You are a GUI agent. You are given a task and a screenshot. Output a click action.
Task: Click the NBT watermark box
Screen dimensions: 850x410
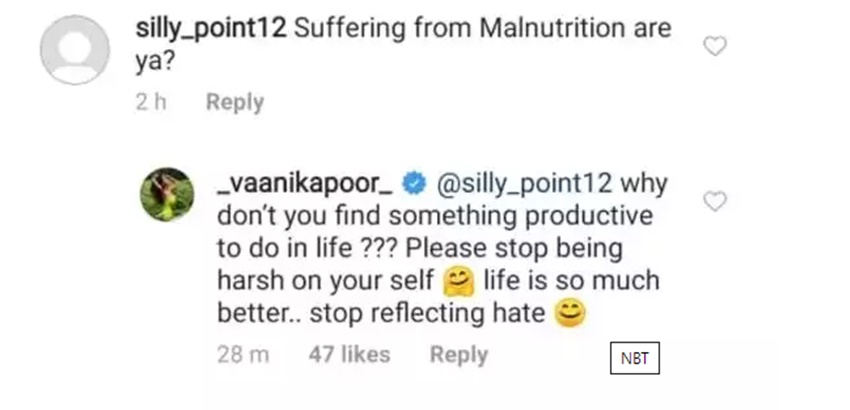[x=635, y=357]
